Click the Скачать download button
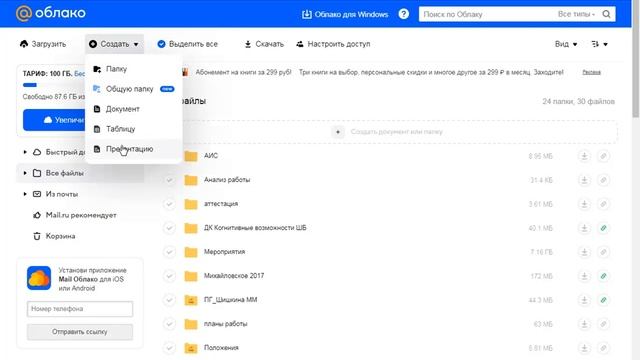The width and height of the screenshot is (640, 360). tap(264, 44)
